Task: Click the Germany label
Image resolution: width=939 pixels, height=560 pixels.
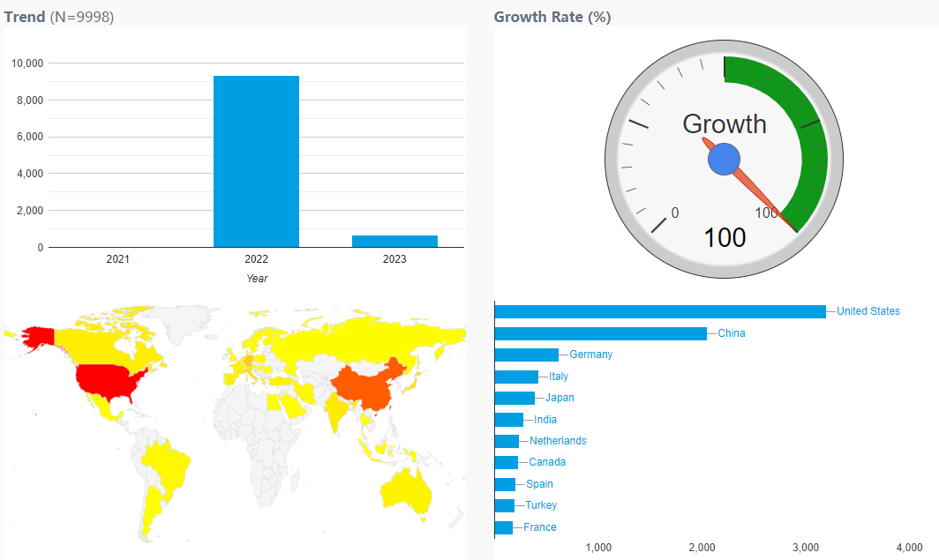Action: [x=591, y=355]
